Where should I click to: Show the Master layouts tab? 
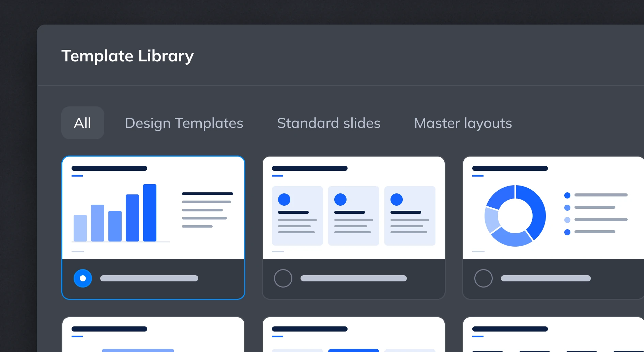click(x=463, y=123)
